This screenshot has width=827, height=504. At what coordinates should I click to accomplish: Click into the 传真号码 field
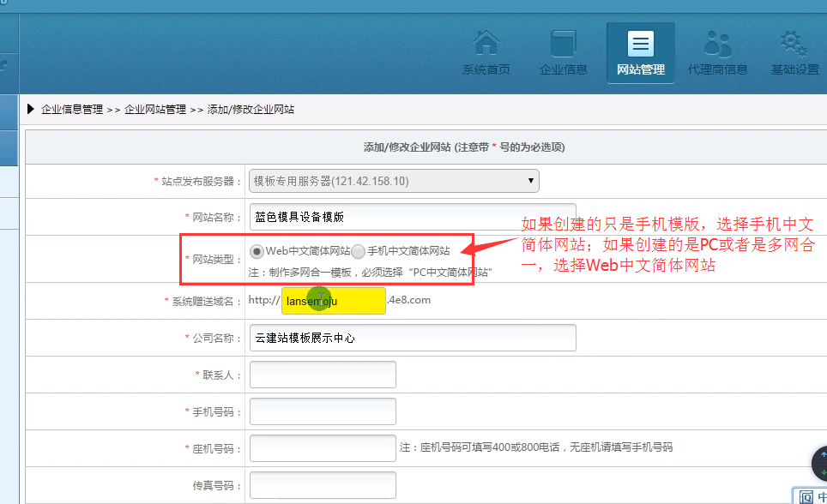point(323,484)
